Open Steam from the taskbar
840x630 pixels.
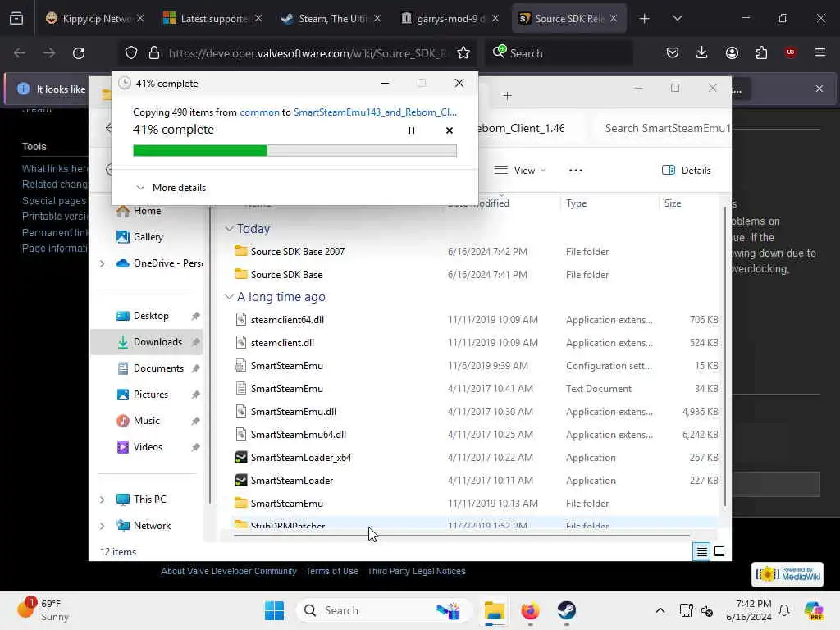[x=566, y=610]
